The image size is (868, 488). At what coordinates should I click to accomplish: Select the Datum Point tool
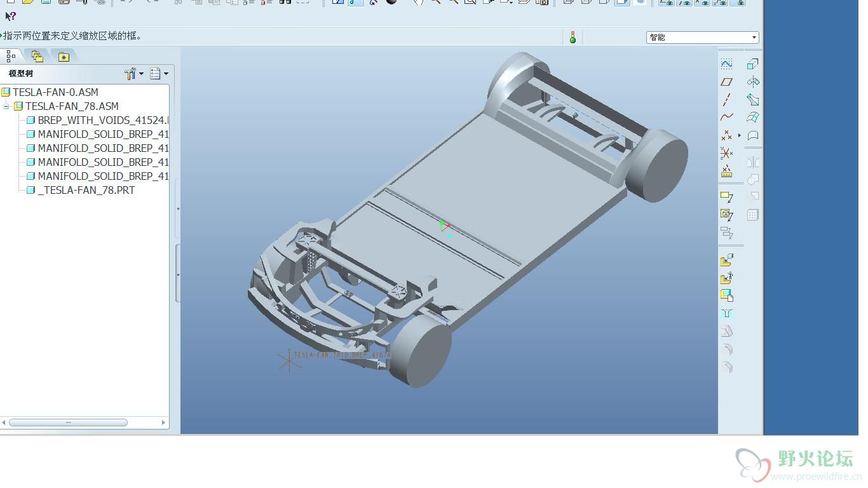(727, 135)
